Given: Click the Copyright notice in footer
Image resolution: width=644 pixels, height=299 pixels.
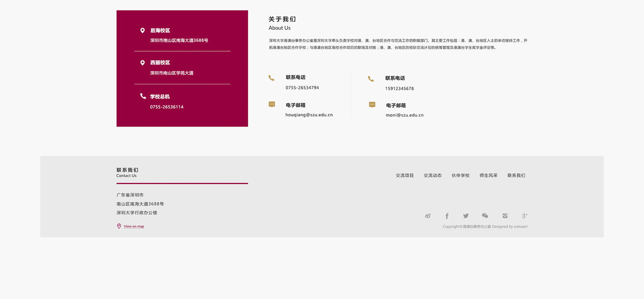Looking at the screenshot, I should click(485, 226).
